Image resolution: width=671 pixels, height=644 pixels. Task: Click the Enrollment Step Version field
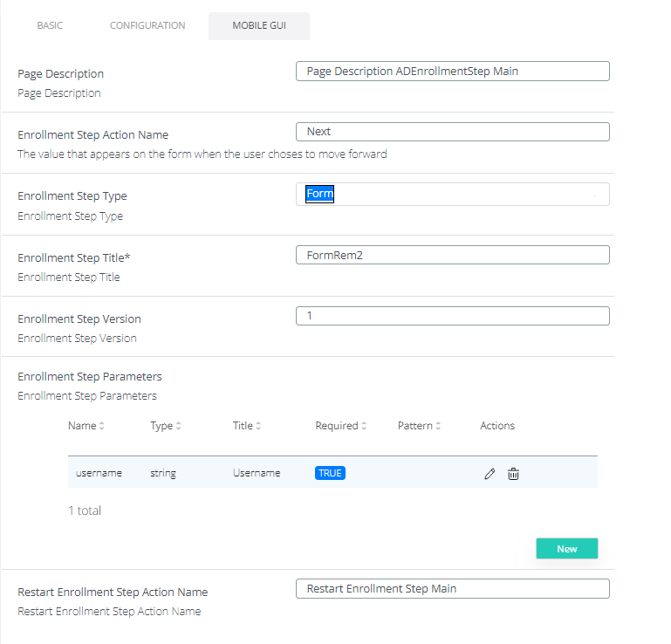[x=452, y=316]
